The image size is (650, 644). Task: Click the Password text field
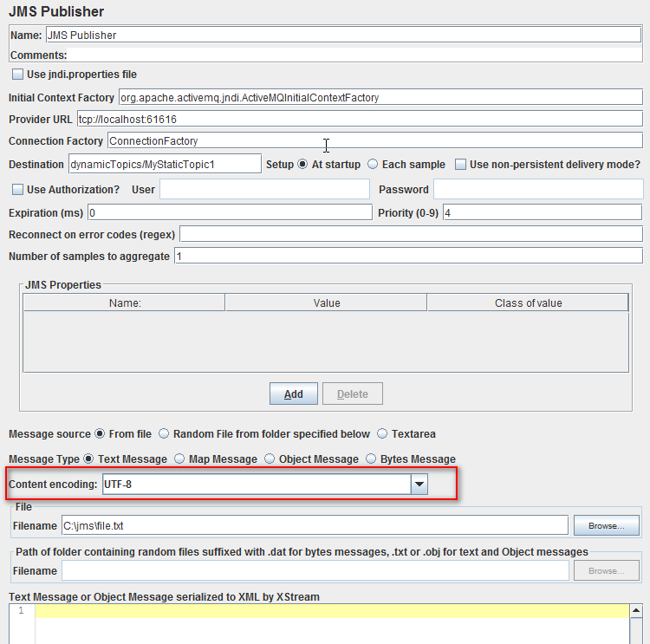point(537,190)
